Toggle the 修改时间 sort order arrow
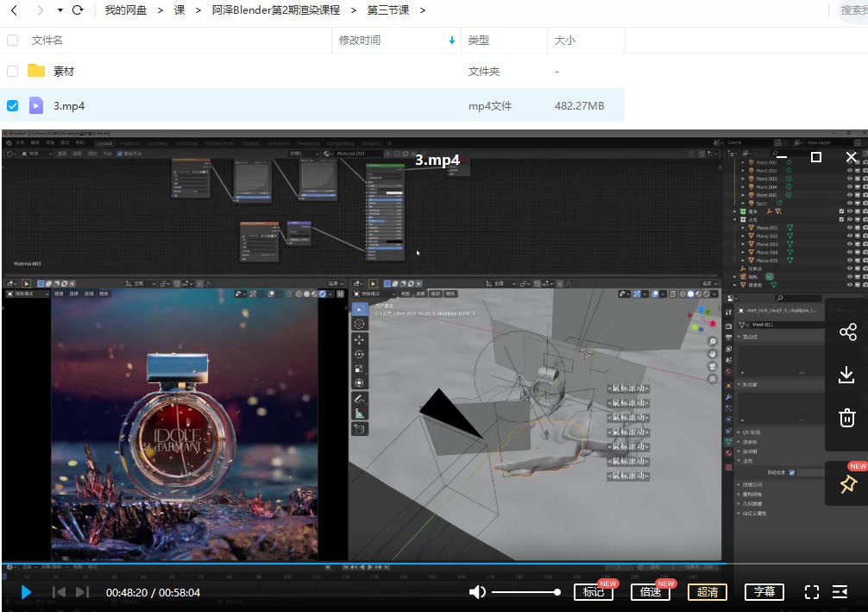The height and width of the screenshot is (612, 868). pyautogui.click(x=452, y=40)
